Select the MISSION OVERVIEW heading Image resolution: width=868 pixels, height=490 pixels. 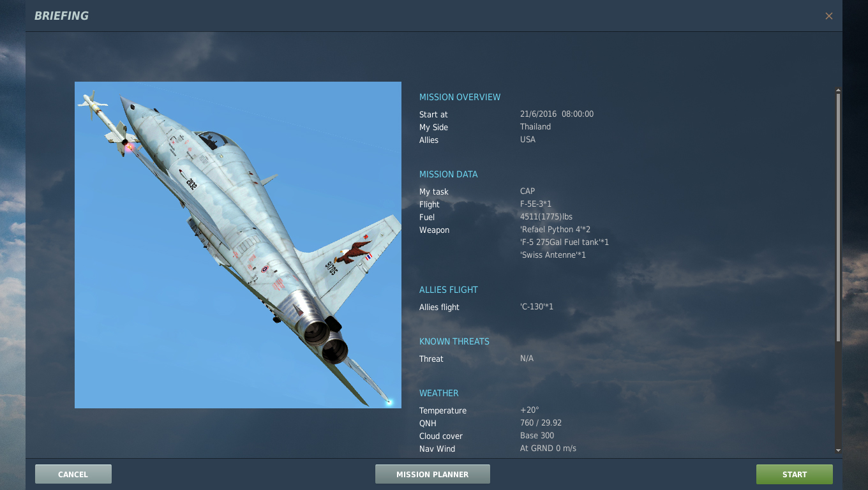460,97
